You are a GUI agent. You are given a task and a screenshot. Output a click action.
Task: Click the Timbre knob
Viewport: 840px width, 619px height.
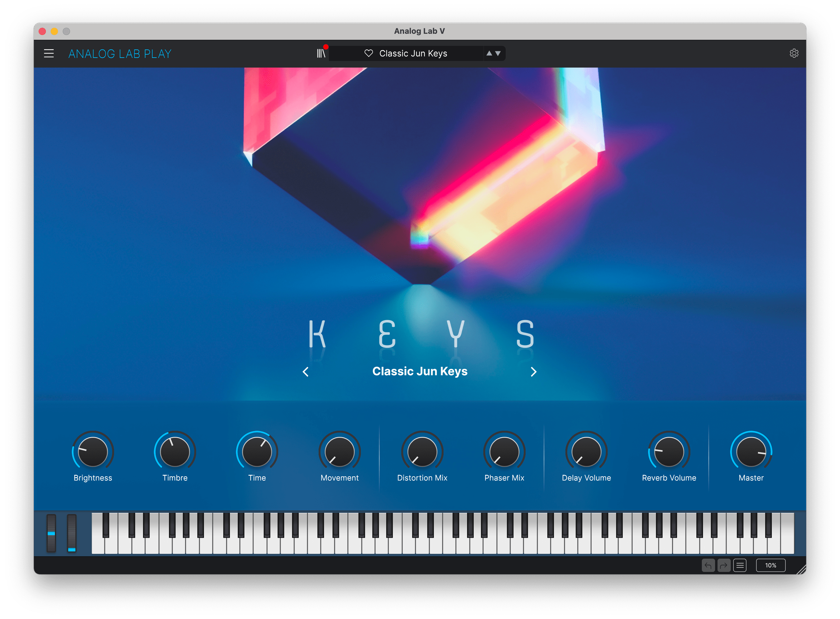(x=175, y=451)
